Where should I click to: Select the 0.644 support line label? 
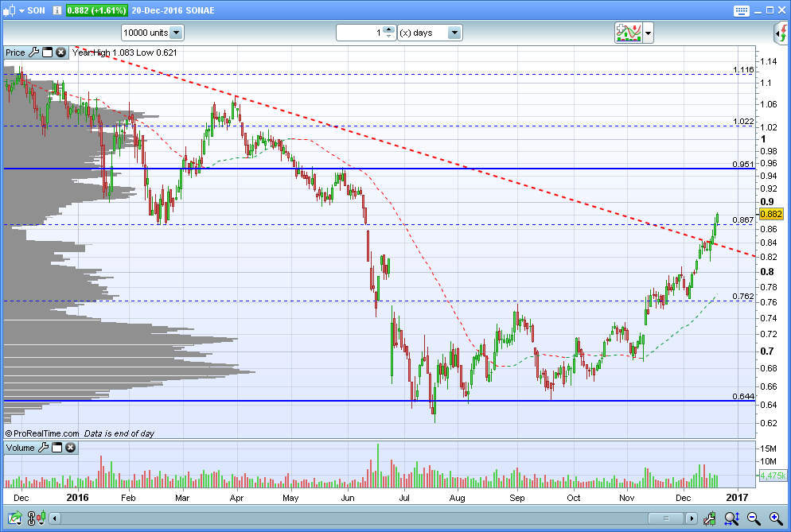point(743,396)
